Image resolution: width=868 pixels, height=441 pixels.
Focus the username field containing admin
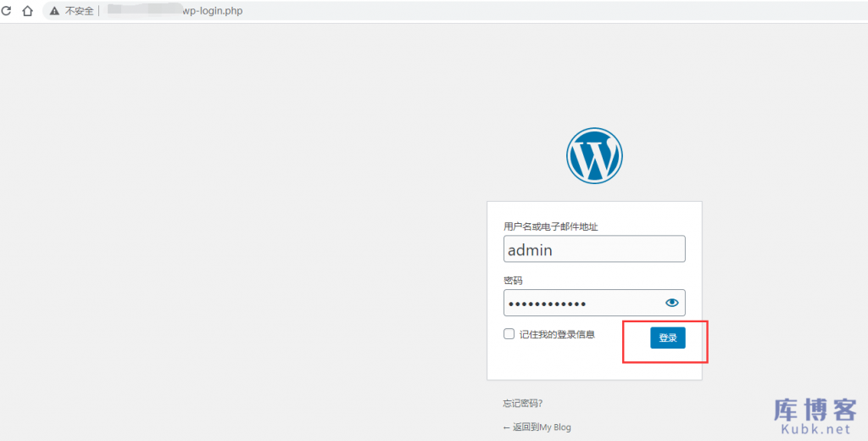pyautogui.click(x=593, y=249)
